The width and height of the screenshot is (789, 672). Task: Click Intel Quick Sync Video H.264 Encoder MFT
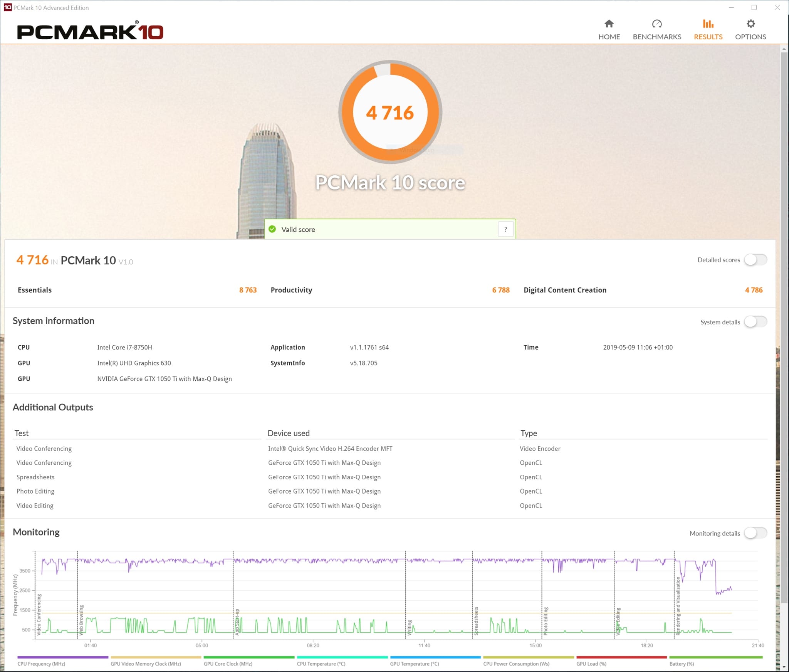click(x=330, y=449)
